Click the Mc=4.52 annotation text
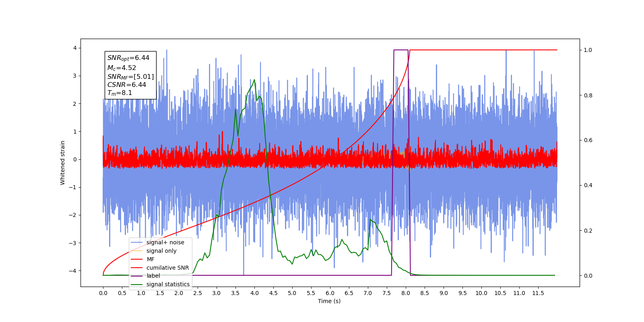Screen dimensions: 644x322 point(122,68)
